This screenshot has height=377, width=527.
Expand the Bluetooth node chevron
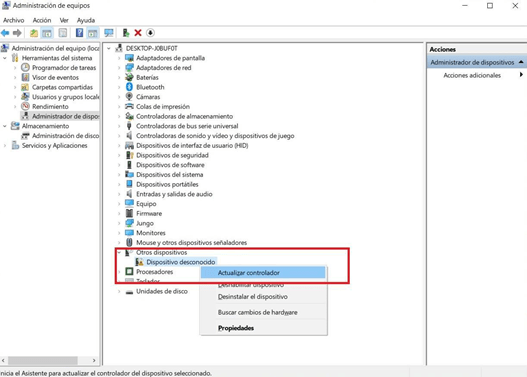tap(119, 87)
